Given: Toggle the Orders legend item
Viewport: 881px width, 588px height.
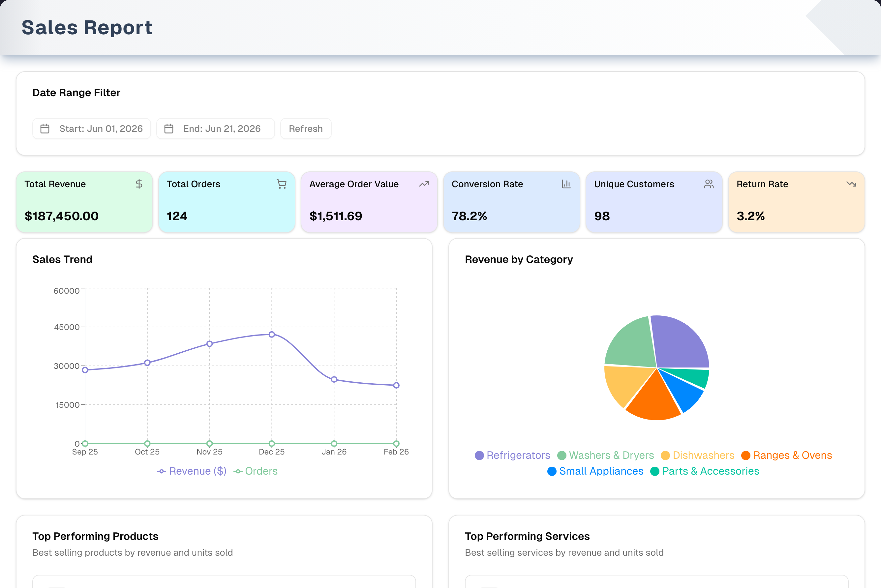Looking at the screenshot, I should click(x=256, y=471).
